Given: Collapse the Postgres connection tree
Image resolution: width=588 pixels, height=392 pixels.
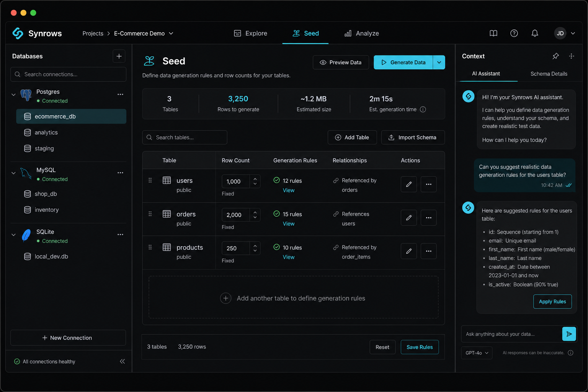Looking at the screenshot, I should (13, 95).
